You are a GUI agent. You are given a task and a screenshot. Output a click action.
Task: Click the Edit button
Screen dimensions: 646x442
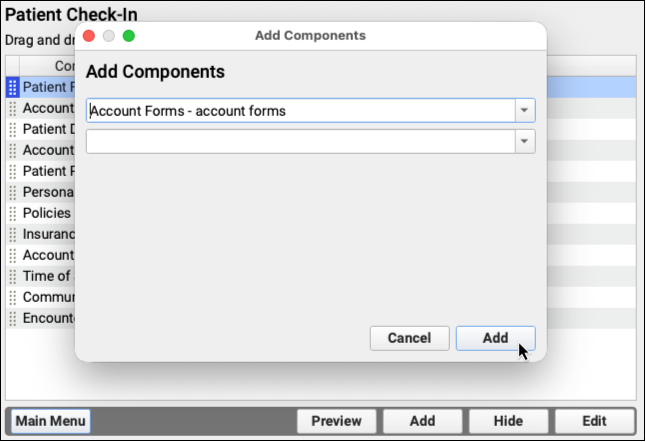(x=594, y=421)
